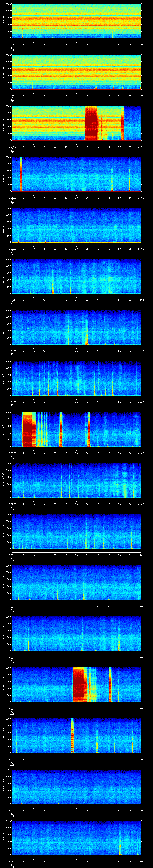This screenshot has height=868, width=153.
Task: Click the 33:00 end time label
Action: [x=141, y=555]
